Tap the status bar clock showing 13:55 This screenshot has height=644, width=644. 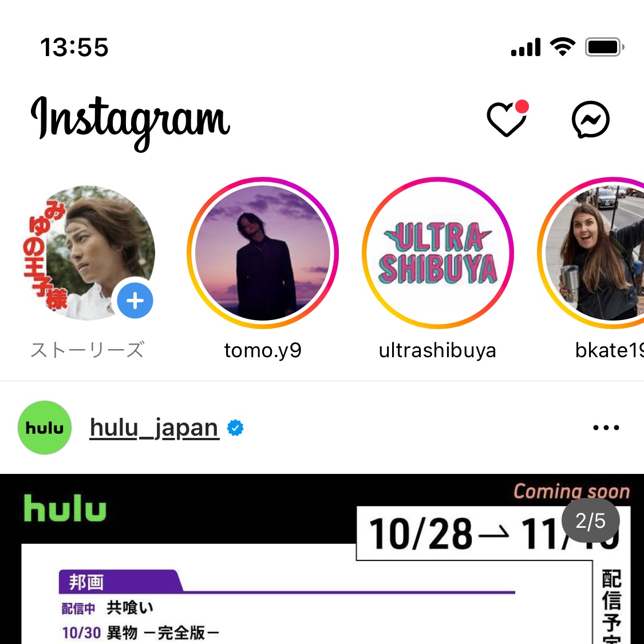74,47
